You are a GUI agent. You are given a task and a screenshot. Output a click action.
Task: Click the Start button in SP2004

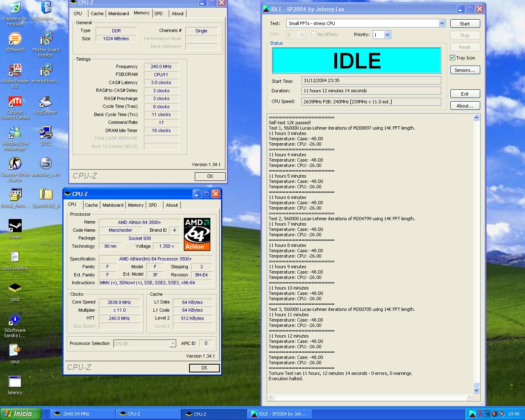coord(465,24)
